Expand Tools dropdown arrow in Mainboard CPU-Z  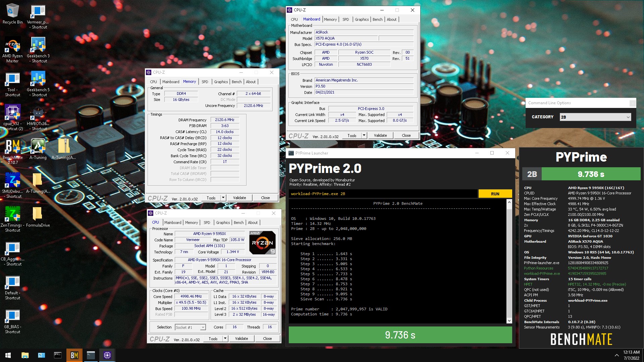click(x=364, y=135)
